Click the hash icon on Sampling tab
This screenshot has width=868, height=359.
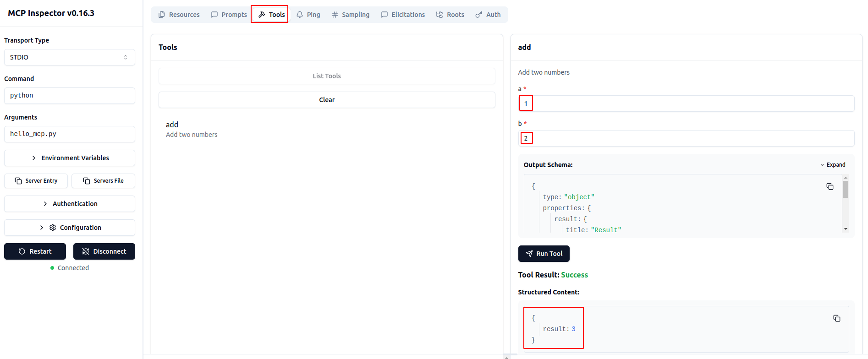[335, 15]
